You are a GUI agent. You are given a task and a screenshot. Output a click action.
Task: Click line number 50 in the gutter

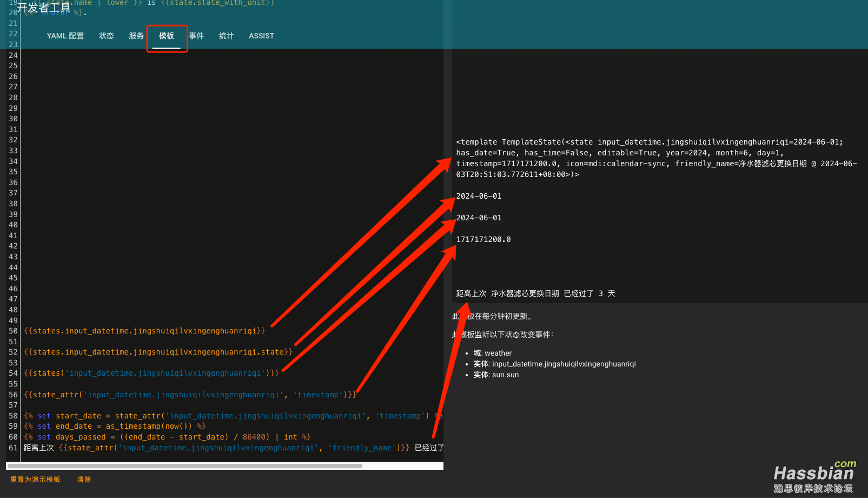[13, 331]
